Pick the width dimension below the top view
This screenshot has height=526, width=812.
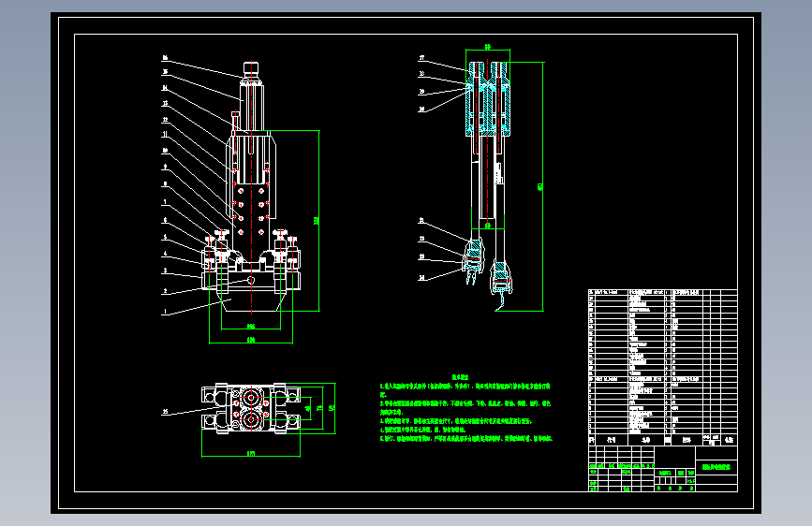[251, 454]
